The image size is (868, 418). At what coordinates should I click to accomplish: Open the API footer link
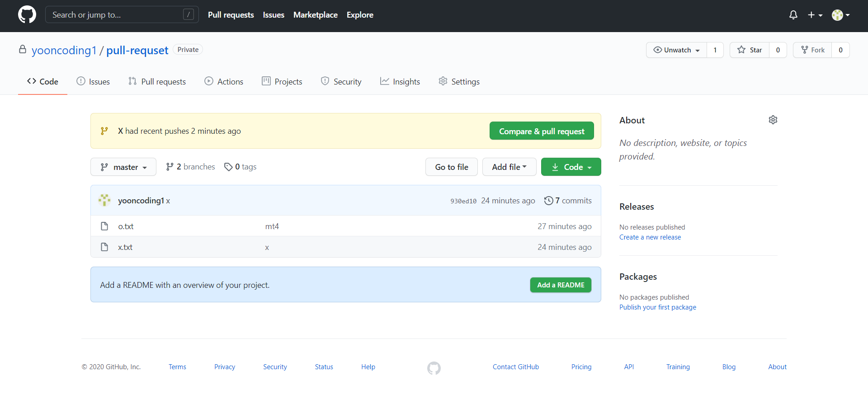[629, 367]
